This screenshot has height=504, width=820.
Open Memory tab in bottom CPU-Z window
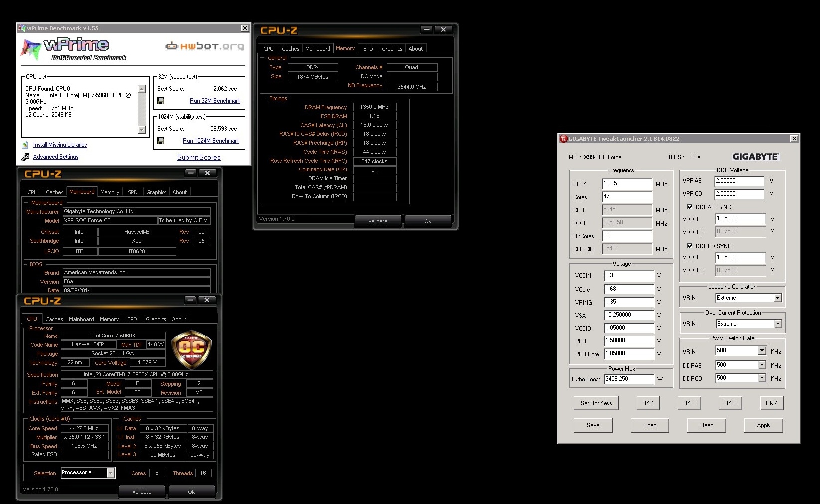(x=109, y=319)
